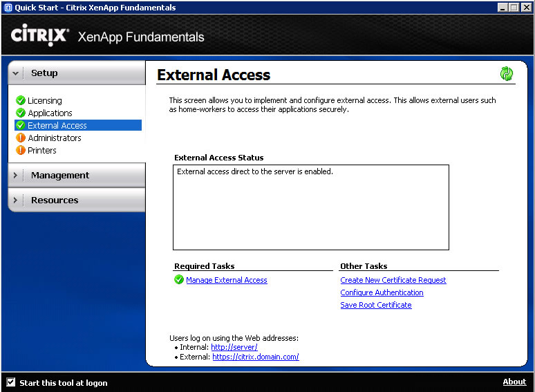Select Applications in the Setup list
Screen dimensions: 535x392
(x=50, y=113)
